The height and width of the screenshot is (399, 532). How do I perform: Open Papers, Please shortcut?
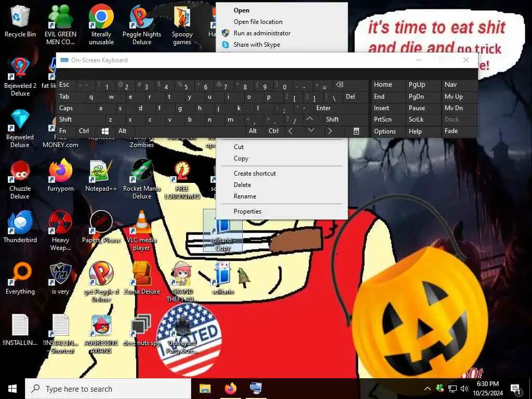pos(101,227)
